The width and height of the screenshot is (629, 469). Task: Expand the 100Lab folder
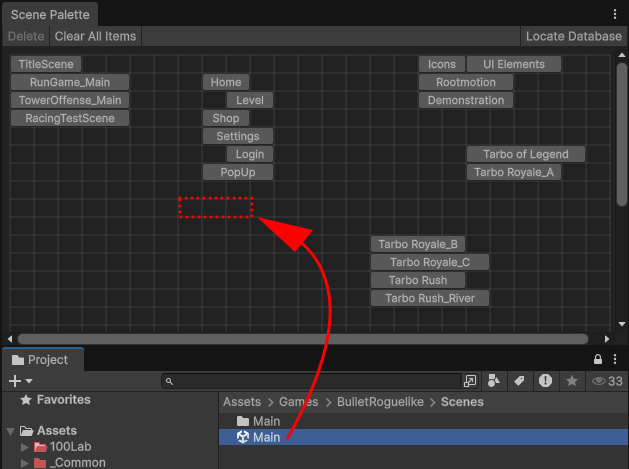pyautogui.click(x=24, y=447)
